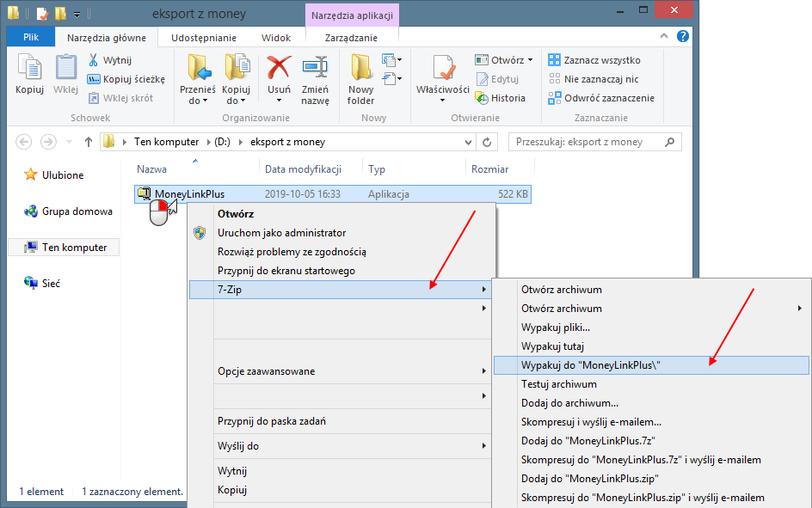Viewport: 812px width, 508px height.
Task: Click the refresh button next to address bar
Action: coord(487,142)
